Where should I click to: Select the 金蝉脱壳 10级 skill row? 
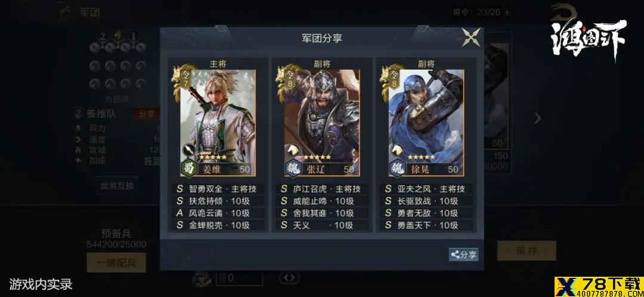click(x=218, y=225)
